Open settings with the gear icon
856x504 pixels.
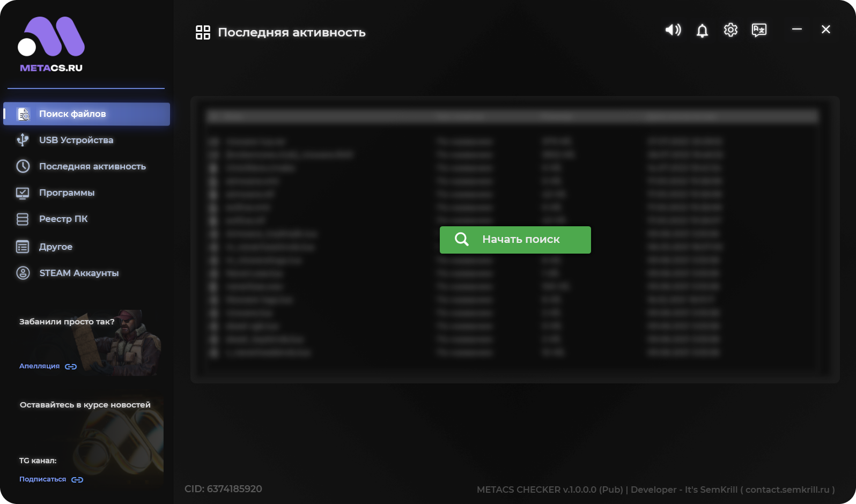[730, 30]
